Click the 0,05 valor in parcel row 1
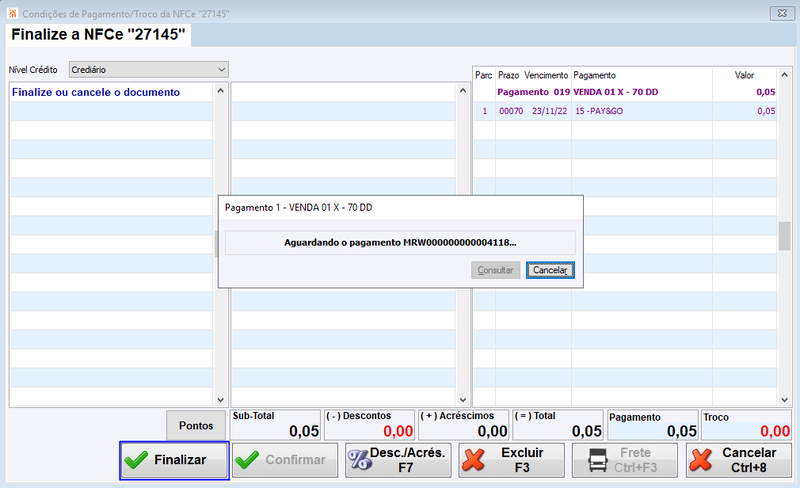The width and height of the screenshot is (800, 488). pyautogui.click(x=766, y=111)
